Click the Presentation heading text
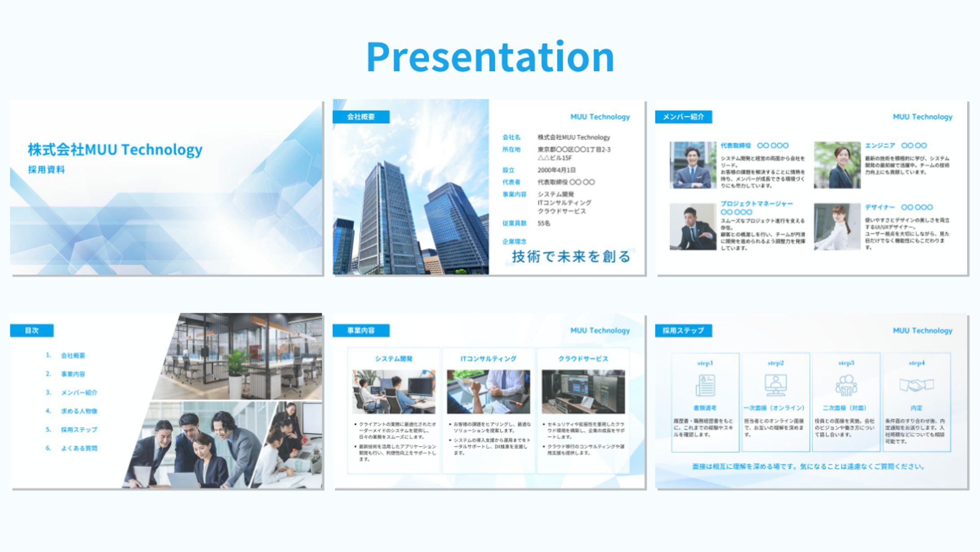980x552 pixels. (x=490, y=57)
